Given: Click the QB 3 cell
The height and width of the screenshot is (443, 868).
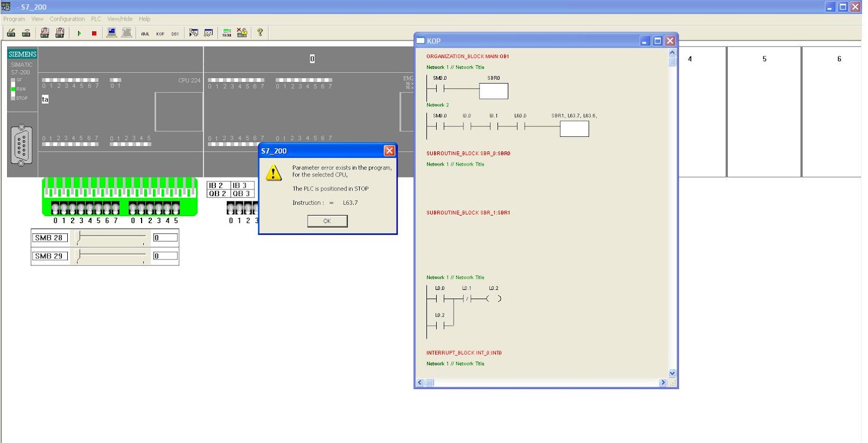Looking at the screenshot, I should (x=242, y=193).
